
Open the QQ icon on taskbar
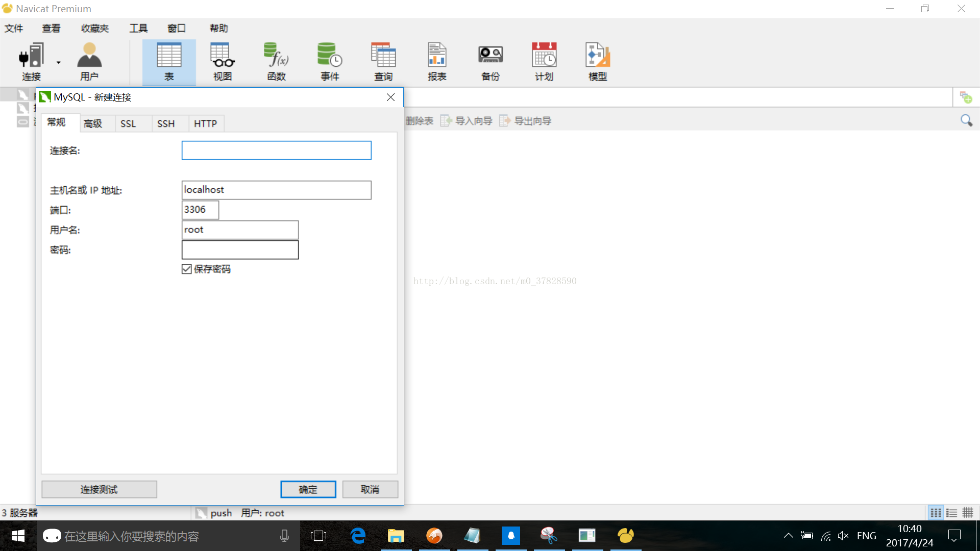click(510, 536)
